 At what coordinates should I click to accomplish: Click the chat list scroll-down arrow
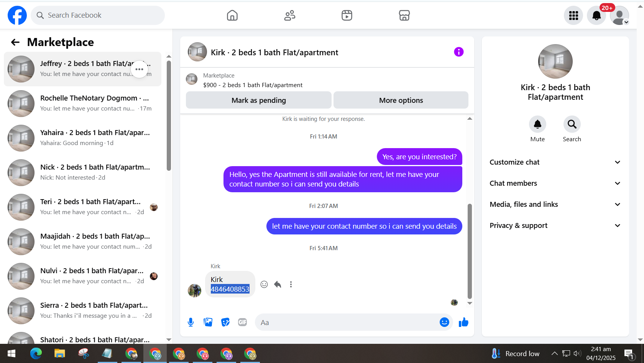[x=169, y=340]
